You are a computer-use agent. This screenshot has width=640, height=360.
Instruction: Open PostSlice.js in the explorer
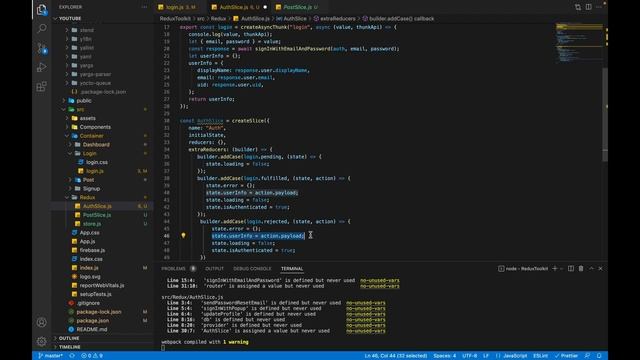coord(97,215)
